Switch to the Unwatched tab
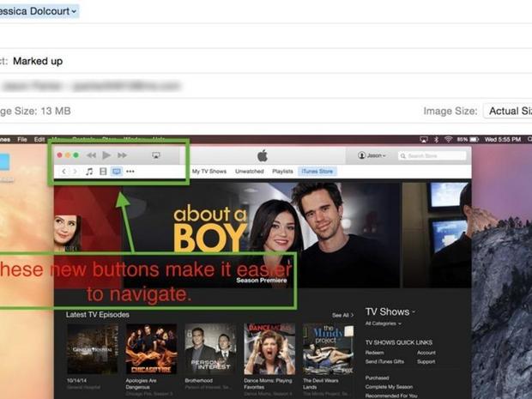 coord(249,172)
